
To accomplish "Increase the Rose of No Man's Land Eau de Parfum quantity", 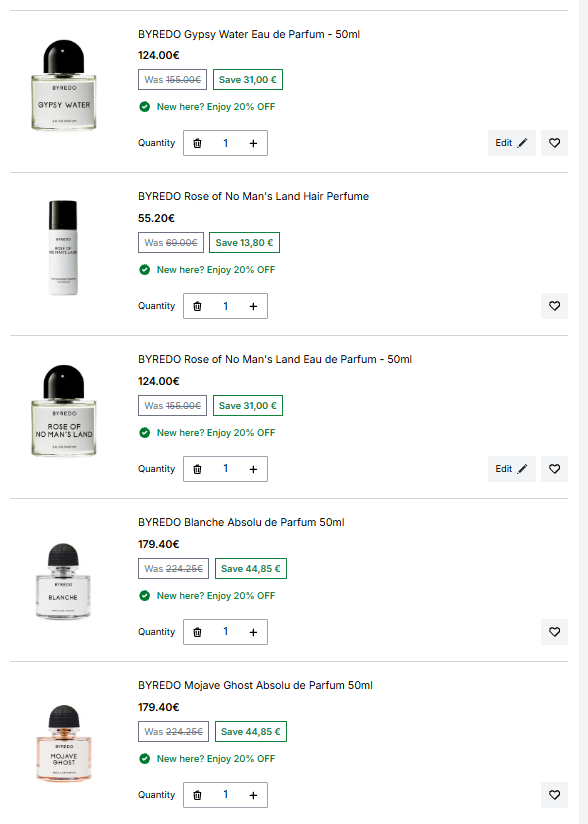I will [253, 469].
